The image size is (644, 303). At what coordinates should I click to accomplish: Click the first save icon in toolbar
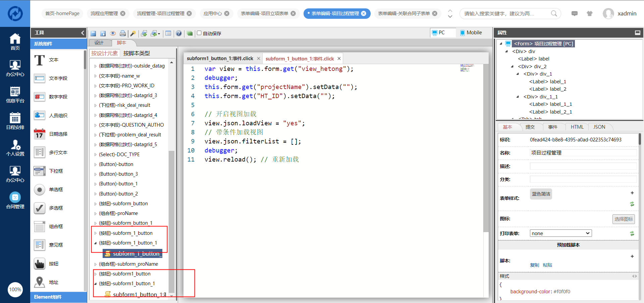click(93, 33)
